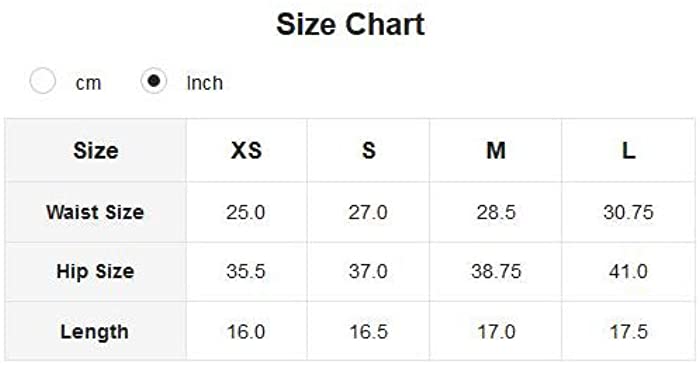Click the S length value 16.5

tap(368, 332)
